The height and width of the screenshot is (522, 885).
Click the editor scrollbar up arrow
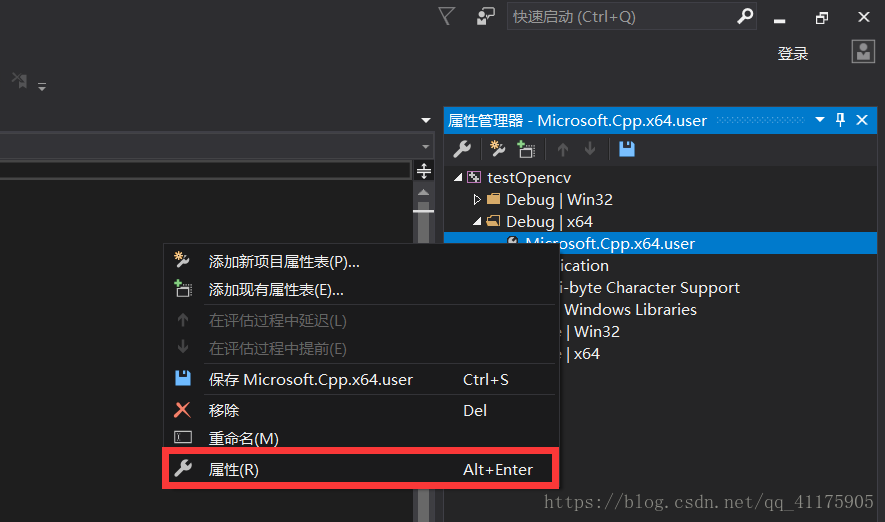423,192
